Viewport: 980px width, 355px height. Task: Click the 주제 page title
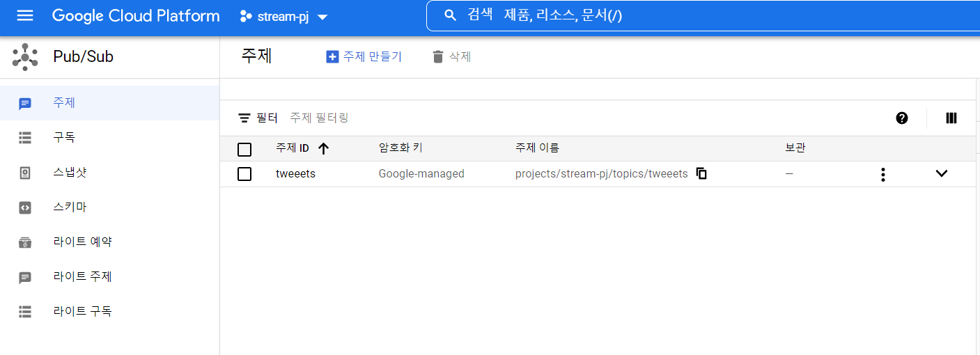click(x=256, y=56)
